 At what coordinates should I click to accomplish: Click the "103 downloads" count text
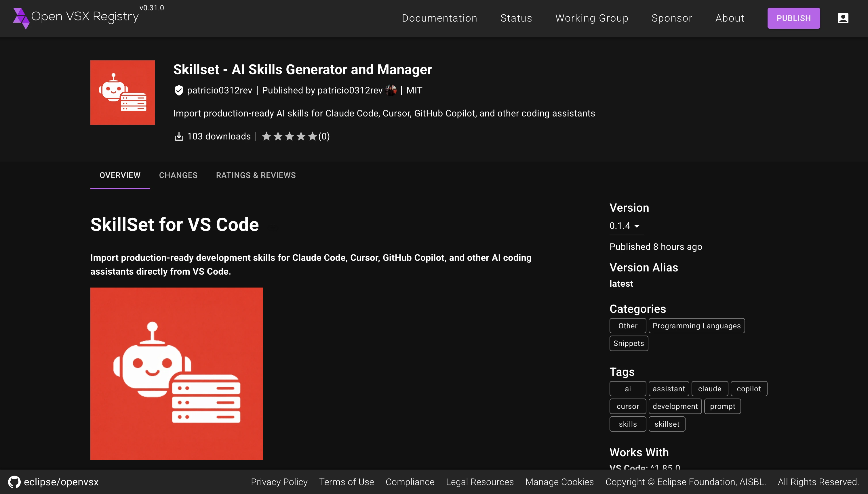tap(219, 136)
